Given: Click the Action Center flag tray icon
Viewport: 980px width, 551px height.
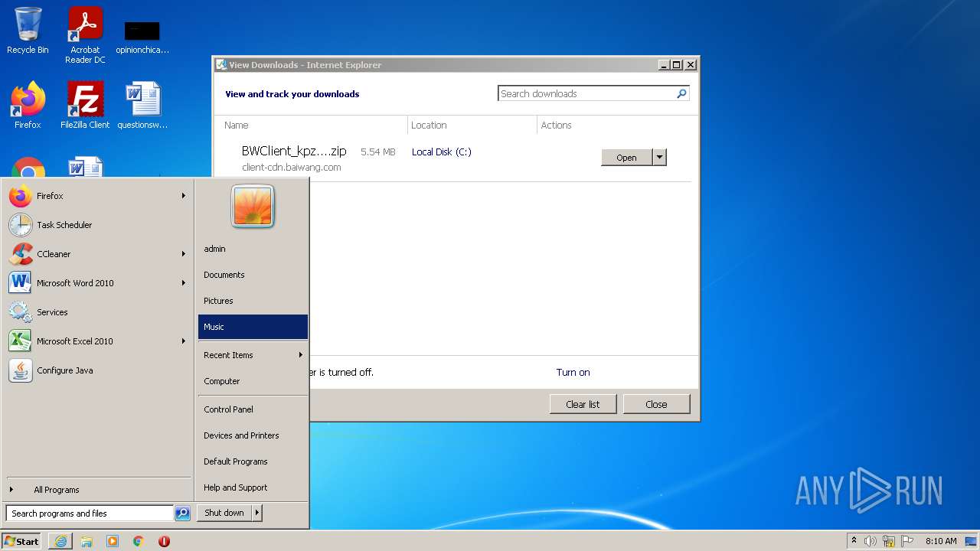Looking at the screenshot, I should point(907,541).
